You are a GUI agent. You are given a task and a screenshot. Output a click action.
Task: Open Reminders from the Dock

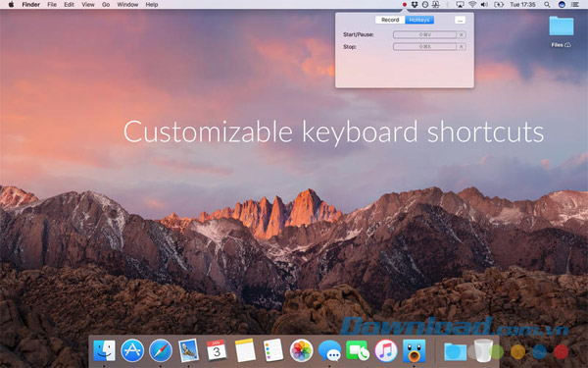pyautogui.click(x=273, y=350)
